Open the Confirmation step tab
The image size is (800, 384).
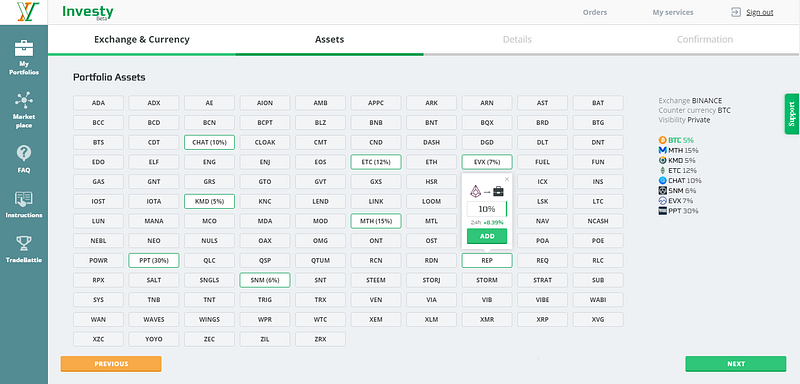pos(705,39)
